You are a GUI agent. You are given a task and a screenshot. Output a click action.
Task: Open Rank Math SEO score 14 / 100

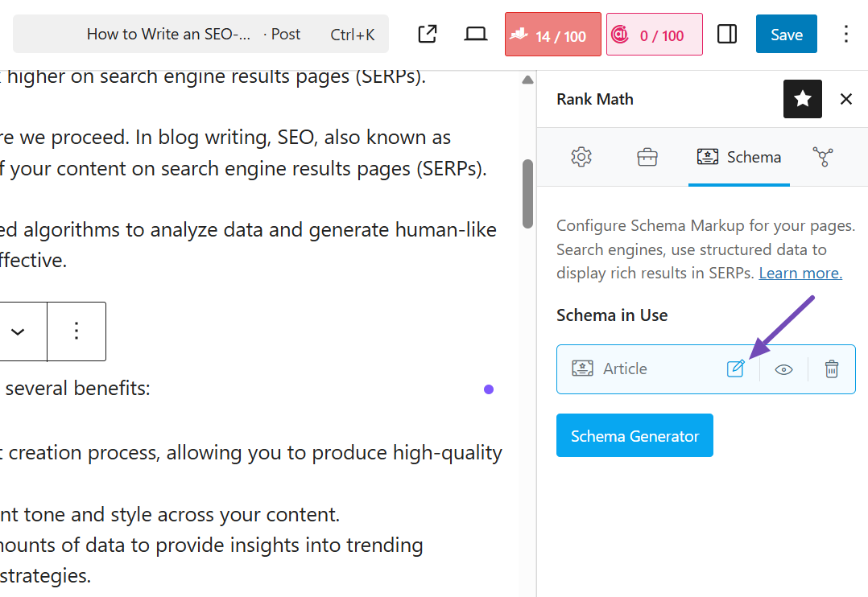[553, 35]
